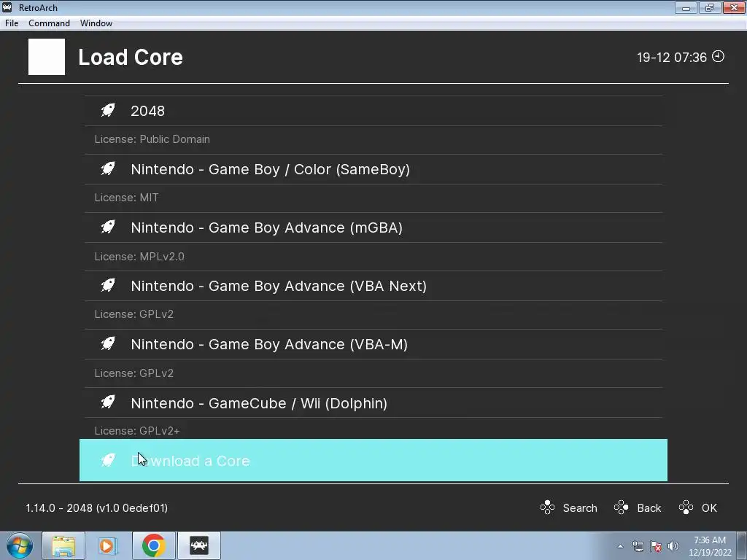Viewport: 747px width, 560px height.
Task: Open File Explorer from the taskbar
Action: pyautogui.click(x=63, y=545)
